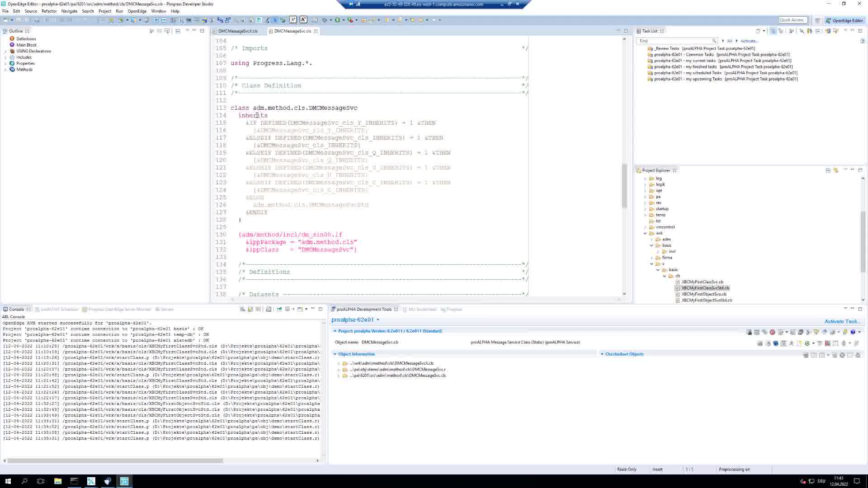Click the search icon in Find field

714,41
